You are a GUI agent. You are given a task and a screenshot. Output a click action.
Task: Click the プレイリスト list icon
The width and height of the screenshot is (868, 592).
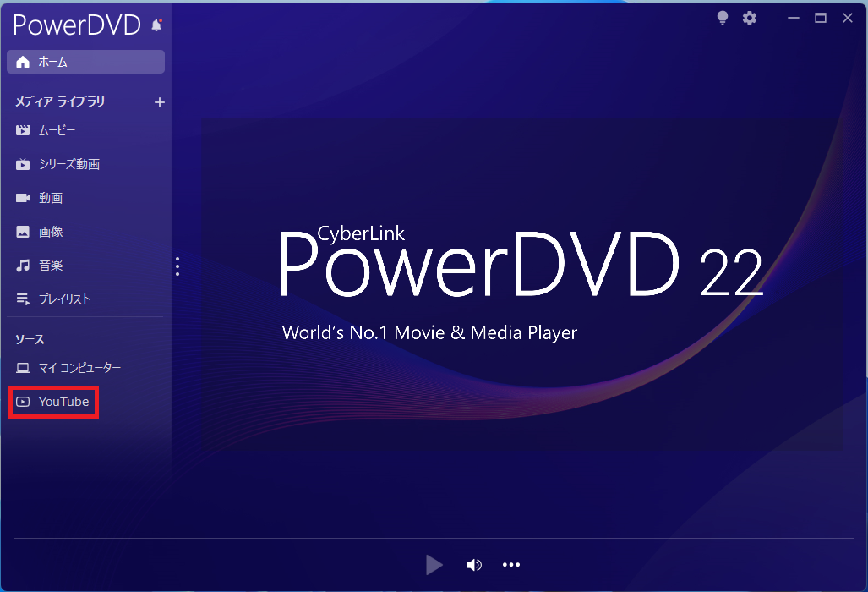[23, 299]
